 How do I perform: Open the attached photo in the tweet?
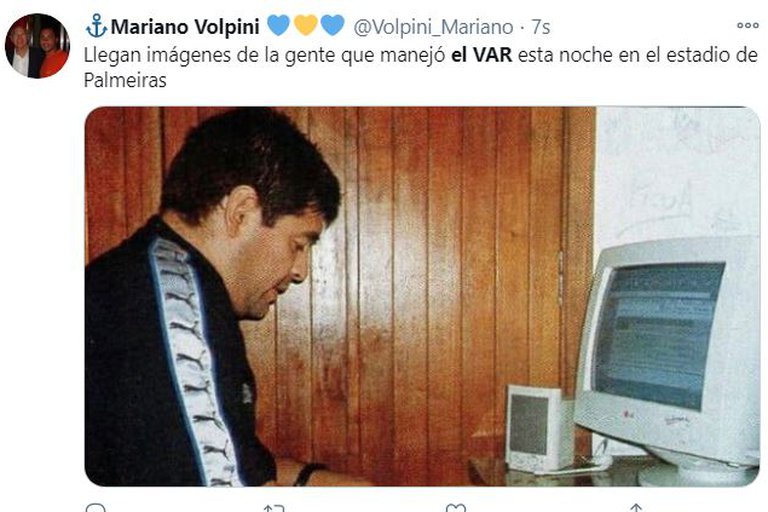click(x=422, y=296)
